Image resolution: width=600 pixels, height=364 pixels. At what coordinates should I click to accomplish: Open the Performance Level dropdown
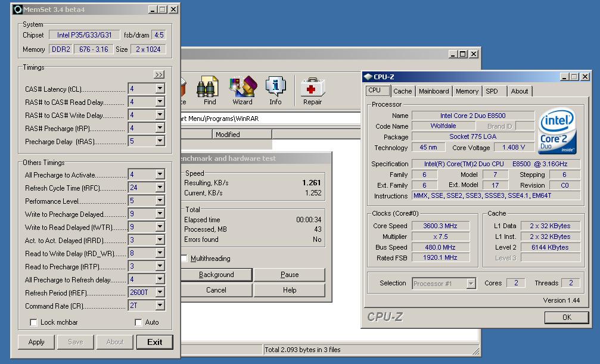pyautogui.click(x=160, y=201)
